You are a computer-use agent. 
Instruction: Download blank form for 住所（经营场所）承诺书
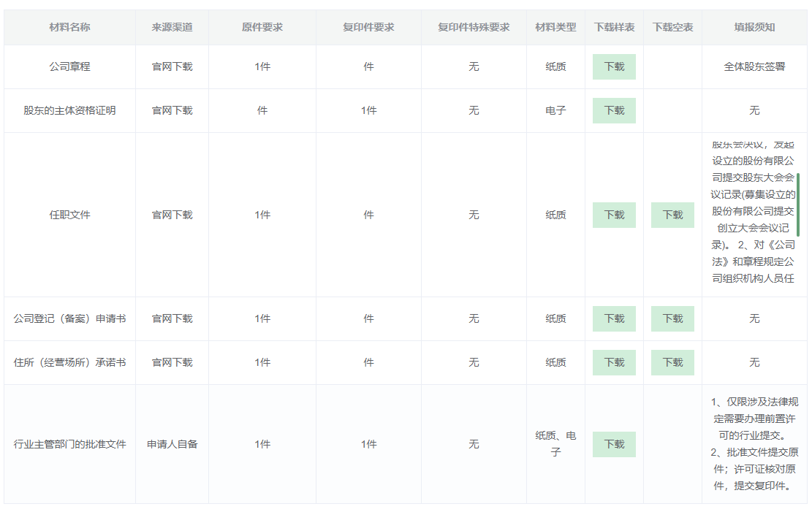pos(672,362)
